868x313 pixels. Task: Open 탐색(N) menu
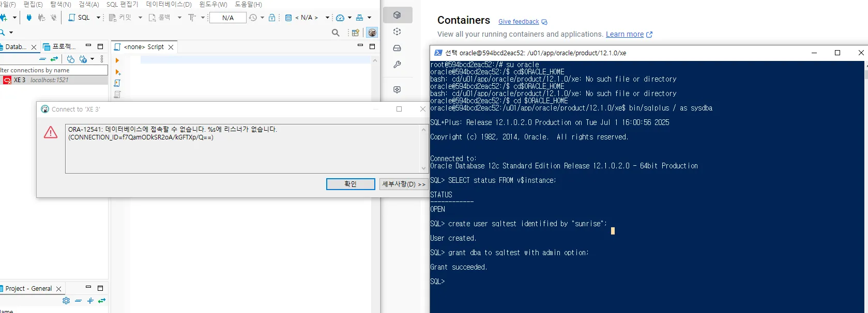coord(60,4)
